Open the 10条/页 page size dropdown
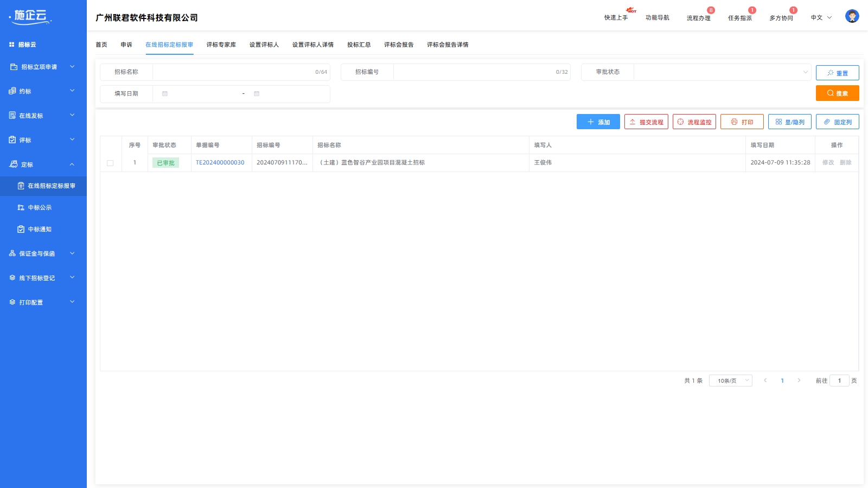868x488 pixels. pyautogui.click(x=730, y=381)
